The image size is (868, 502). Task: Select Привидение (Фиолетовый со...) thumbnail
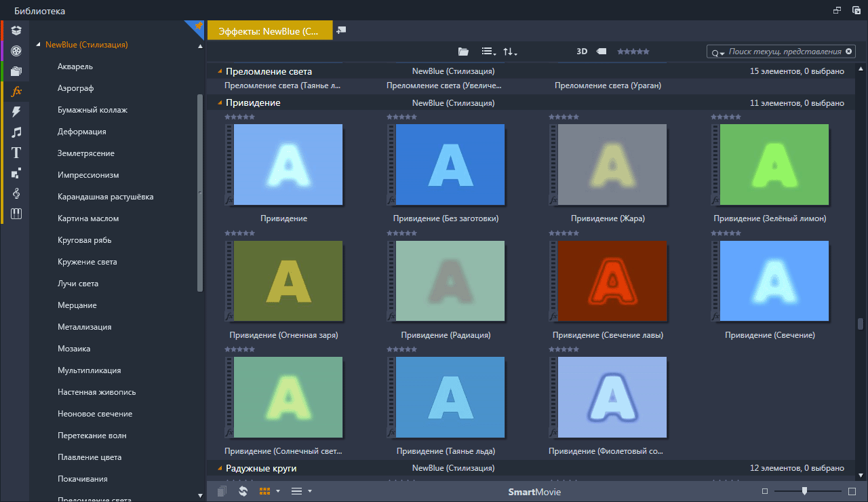click(x=612, y=398)
